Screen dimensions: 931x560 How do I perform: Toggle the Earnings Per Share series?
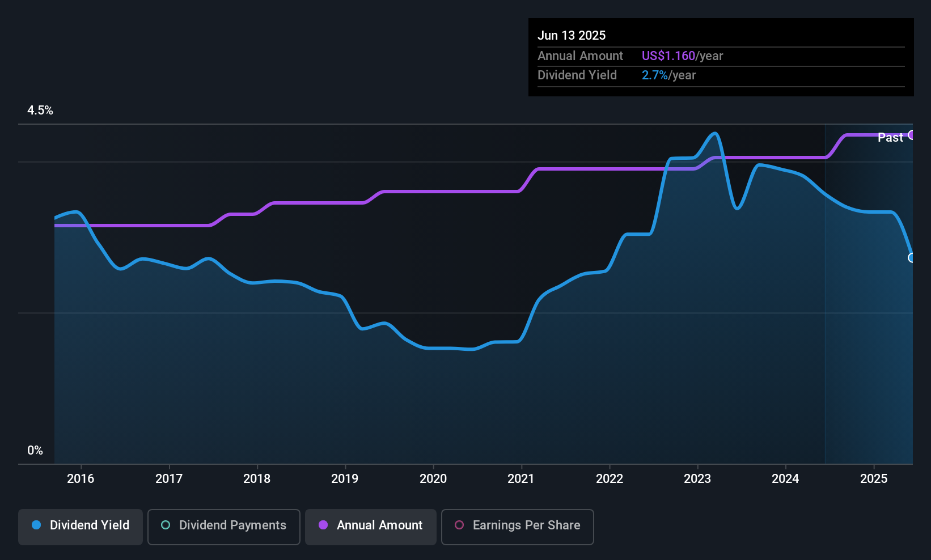coord(518,527)
